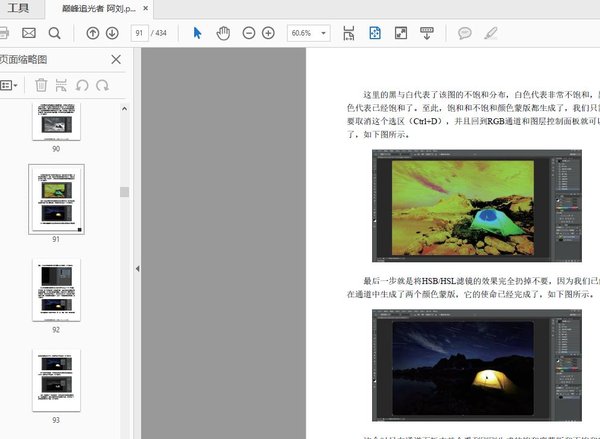Go to next page with down arrow
Image resolution: width=600 pixels, height=439 pixels.
tap(112, 33)
